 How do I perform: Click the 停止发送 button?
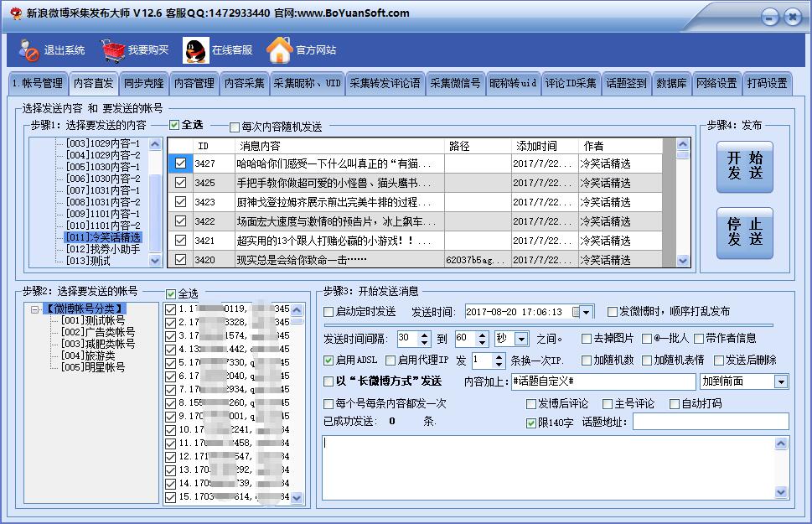pos(745,233)
